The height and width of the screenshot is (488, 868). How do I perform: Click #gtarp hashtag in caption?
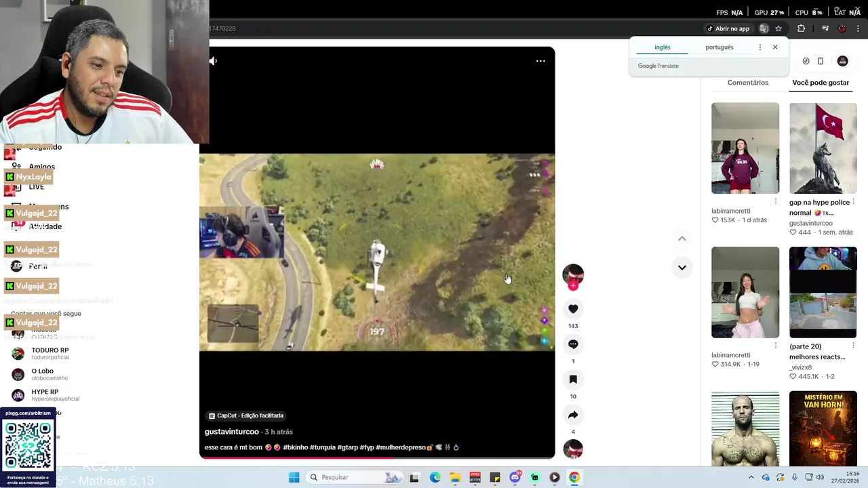(347, 447)
